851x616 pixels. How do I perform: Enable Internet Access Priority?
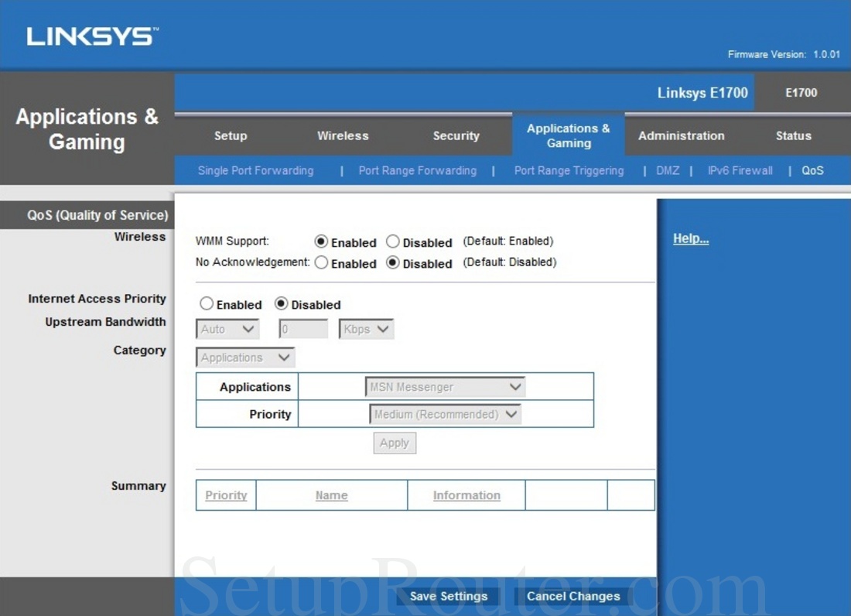coord(207,303)
